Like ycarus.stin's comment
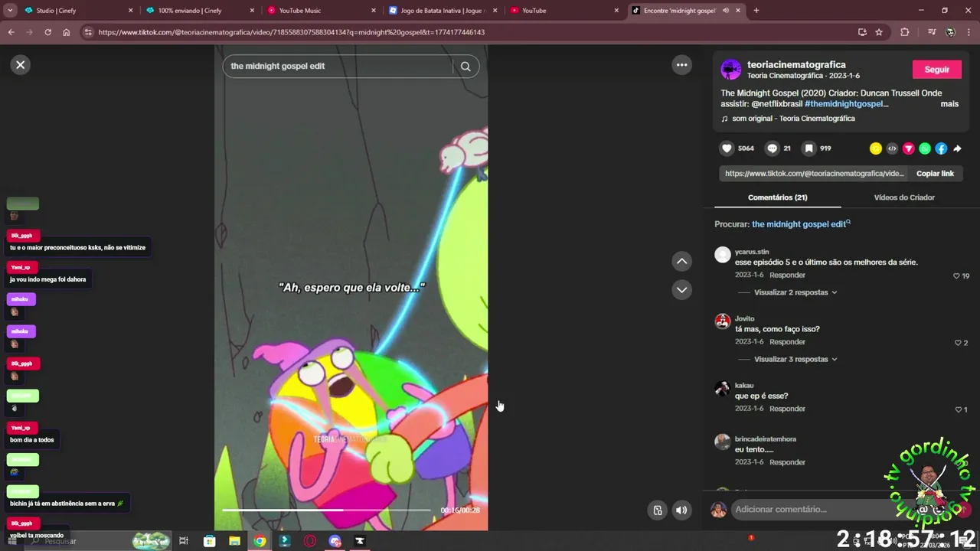980x551 pixels. coord(956,275)
